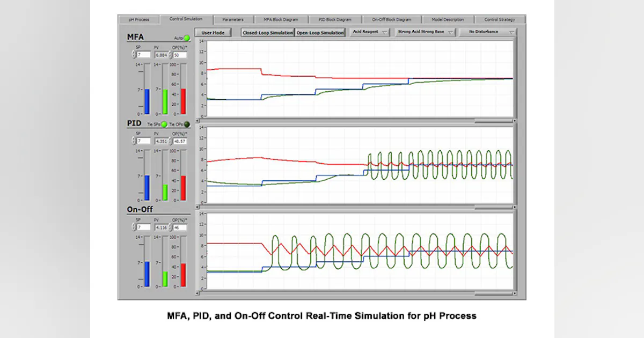Click the PID chart horizontal scrollbar
Image resolution: width=644 pixels, height=338 pixels.
[355, 206]
